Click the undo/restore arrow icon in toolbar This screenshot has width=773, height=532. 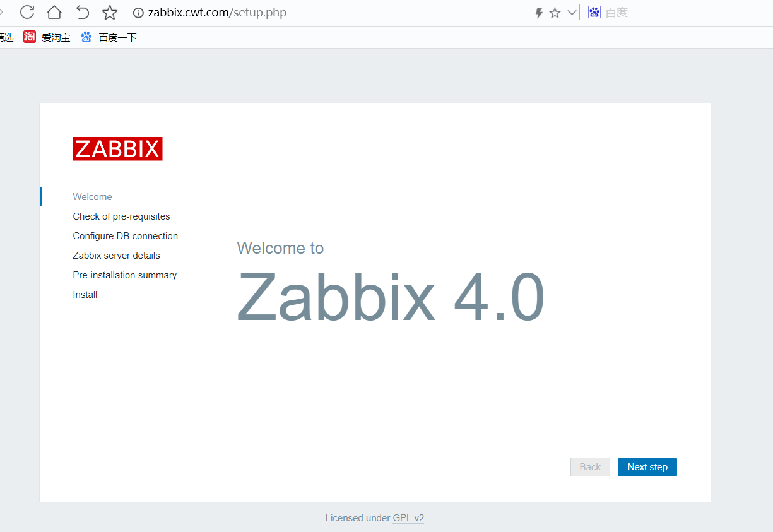coord(82,12)
